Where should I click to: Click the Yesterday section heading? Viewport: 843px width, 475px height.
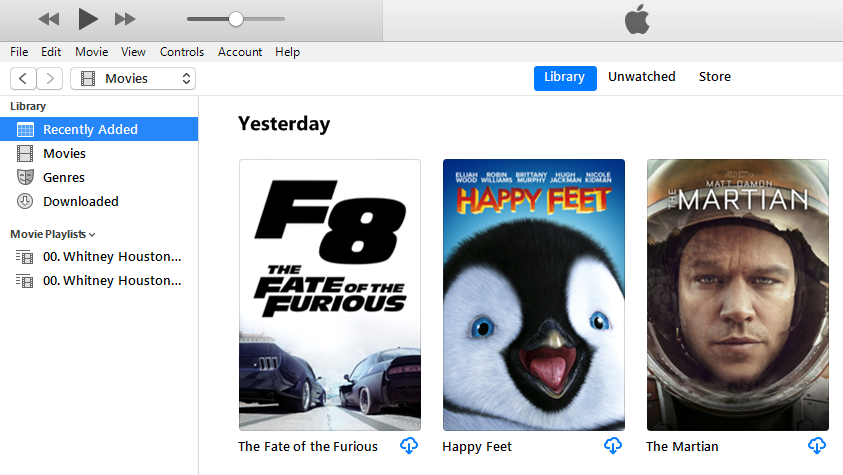(284, 124)
